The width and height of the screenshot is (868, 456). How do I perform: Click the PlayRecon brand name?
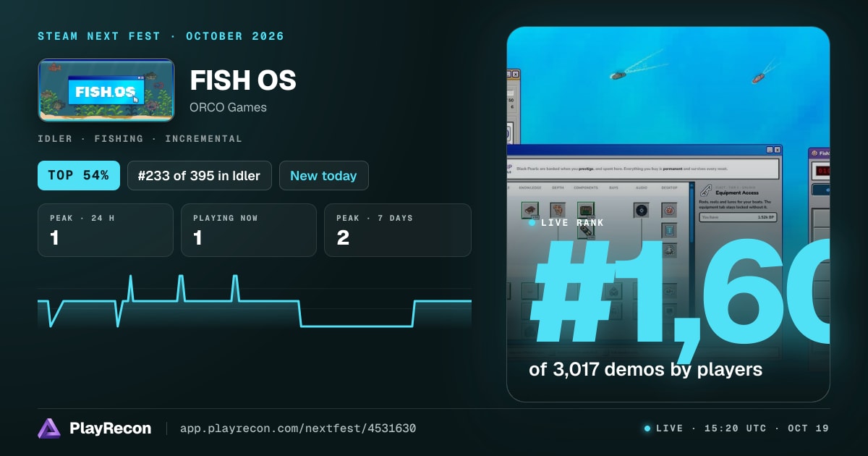(110, 428)
